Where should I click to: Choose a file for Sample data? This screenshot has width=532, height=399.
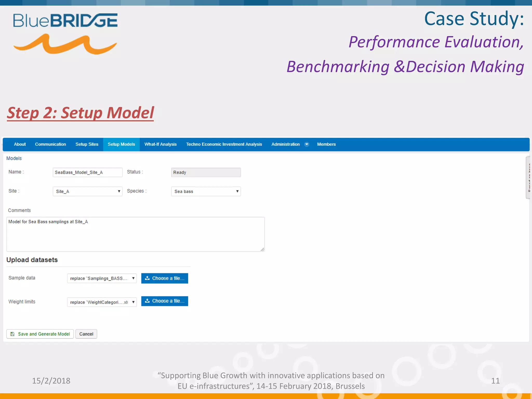(165, 278)
